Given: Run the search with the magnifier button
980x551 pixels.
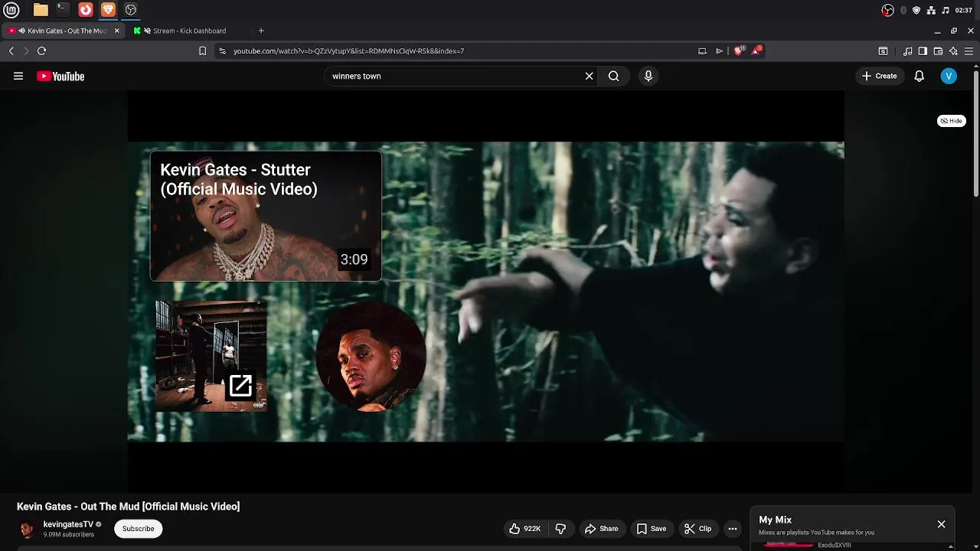Looking at the screenshot, I should (613, 76).
